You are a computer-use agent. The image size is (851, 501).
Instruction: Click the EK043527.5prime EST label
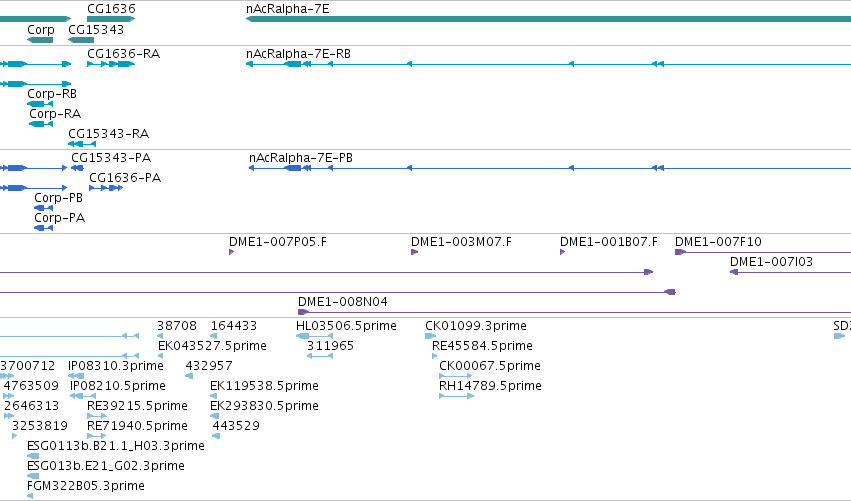point(212,346)
